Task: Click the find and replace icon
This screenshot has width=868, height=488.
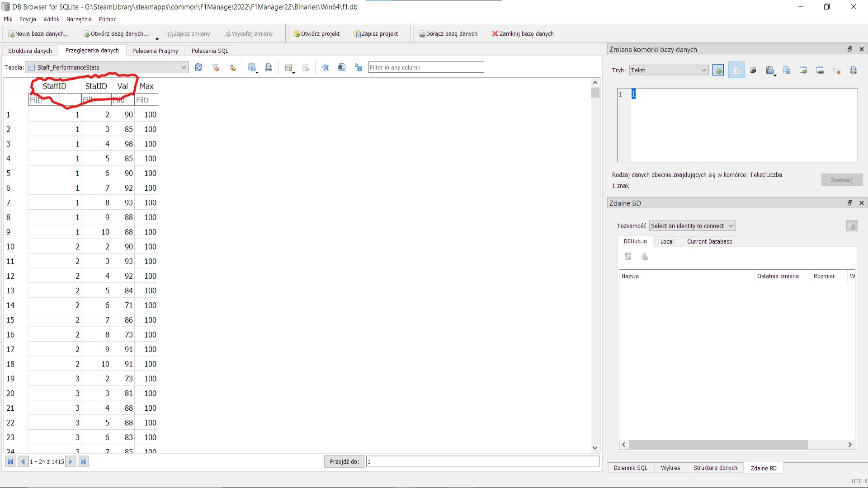Action: tap(359, 67)
